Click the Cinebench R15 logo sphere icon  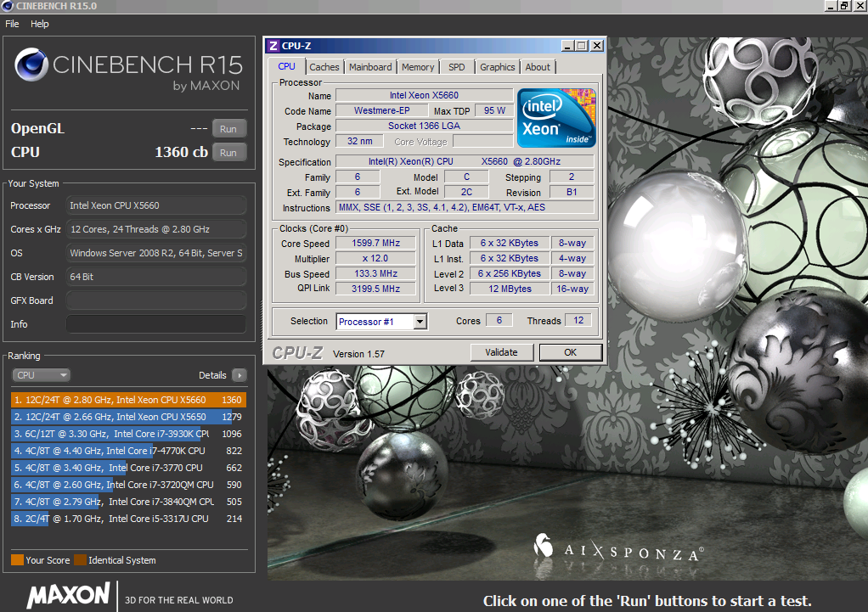pyautogui.click(x=31, y=65)
